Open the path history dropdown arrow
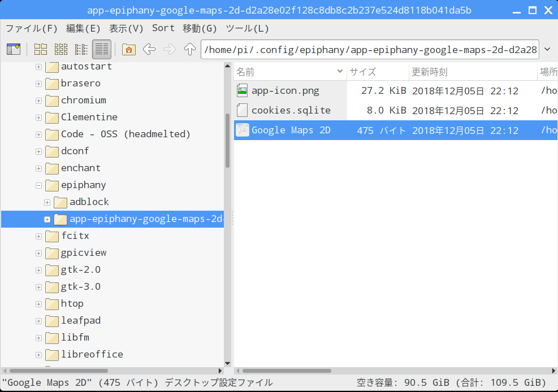 tap(548, 49)
